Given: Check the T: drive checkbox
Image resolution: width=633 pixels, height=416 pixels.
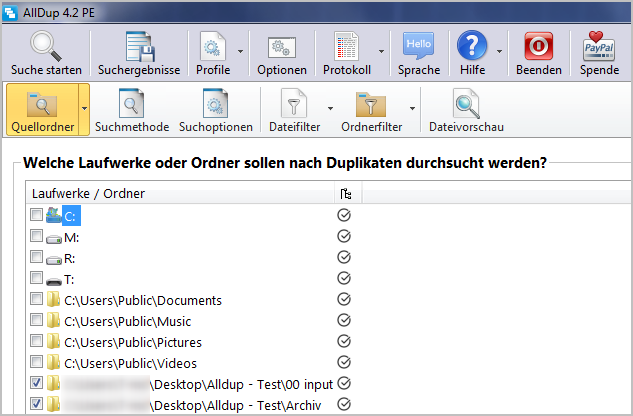Looking at the screenshot, I should tap(36, 277).
